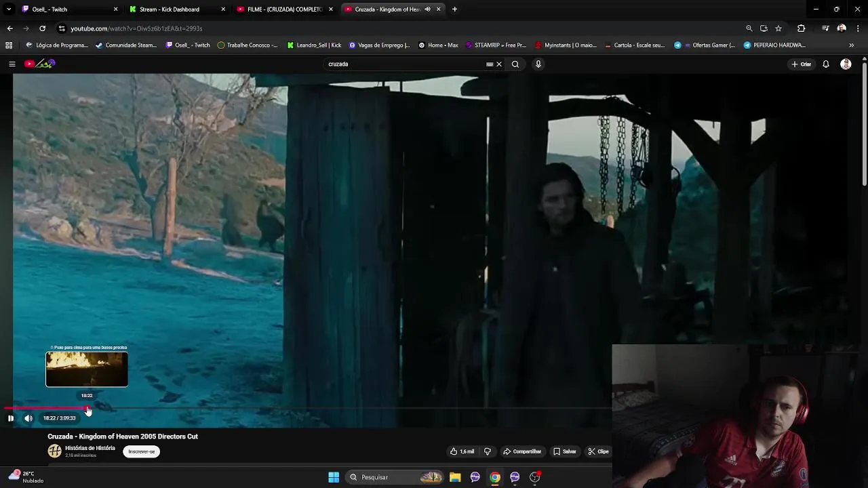Viewport: 868px width, 488px height.
Task: Open Home • Max bookmark
Action: click(x=438, y=45)
